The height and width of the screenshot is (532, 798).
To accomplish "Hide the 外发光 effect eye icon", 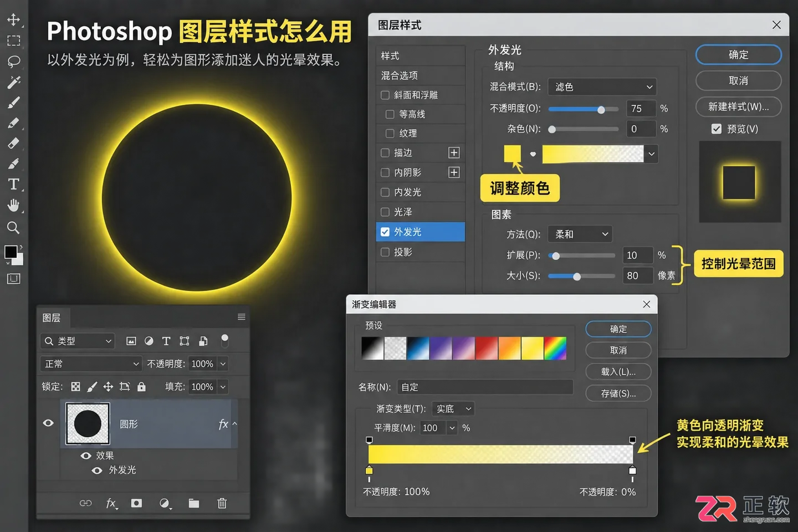I will tap(97, 470).
